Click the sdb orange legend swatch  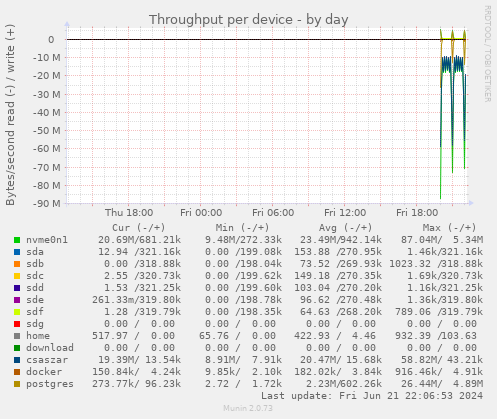tap(17, 264)
